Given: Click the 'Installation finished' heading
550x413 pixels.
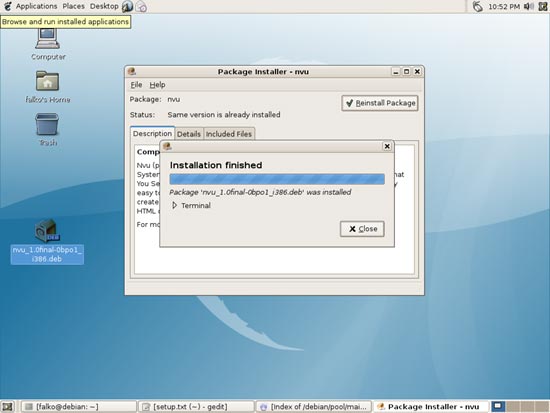Looking at the screenshot, I should [x=216, y=165].
